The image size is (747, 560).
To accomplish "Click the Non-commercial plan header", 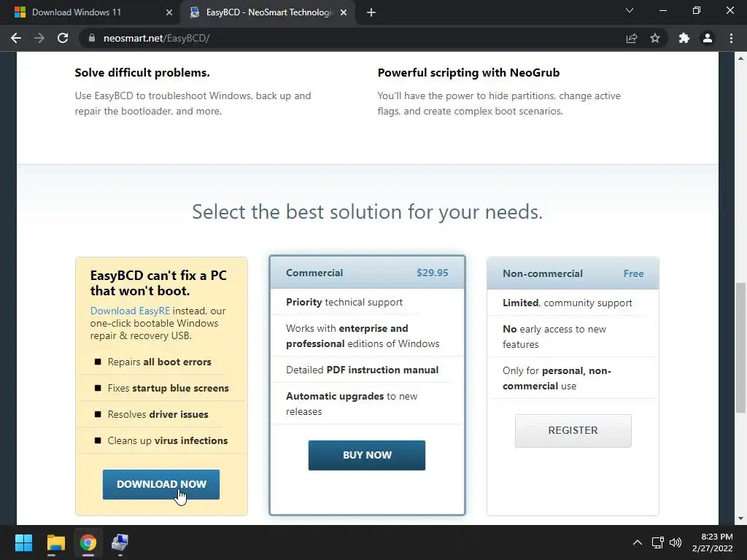I will pos(573,274).
